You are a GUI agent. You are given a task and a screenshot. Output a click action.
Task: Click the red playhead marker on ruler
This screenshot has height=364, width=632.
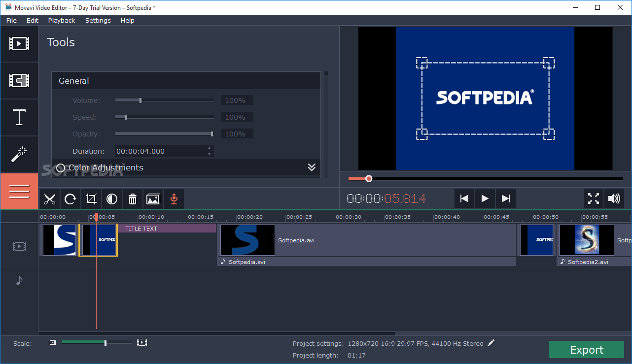tap(96, 217)
